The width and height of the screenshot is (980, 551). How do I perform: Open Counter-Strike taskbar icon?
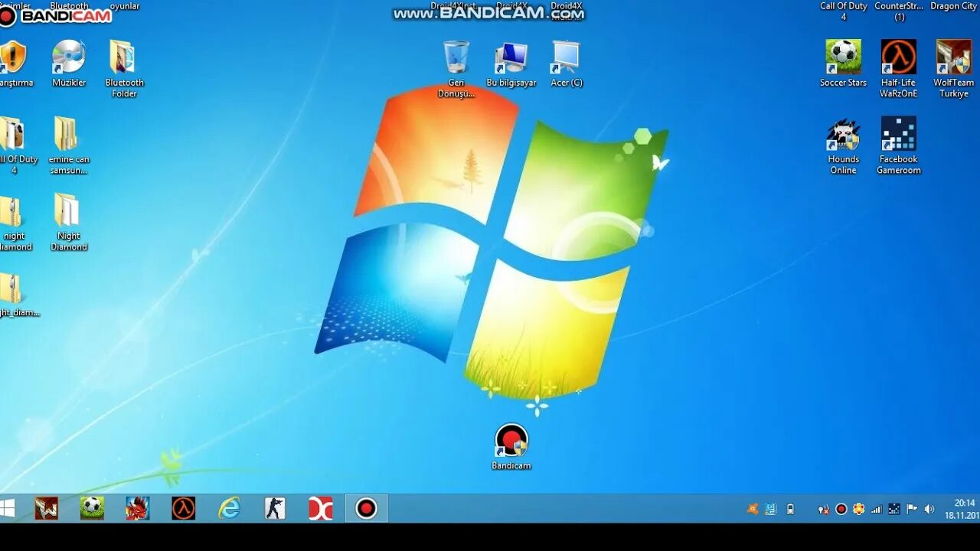[x=275, y=508]
